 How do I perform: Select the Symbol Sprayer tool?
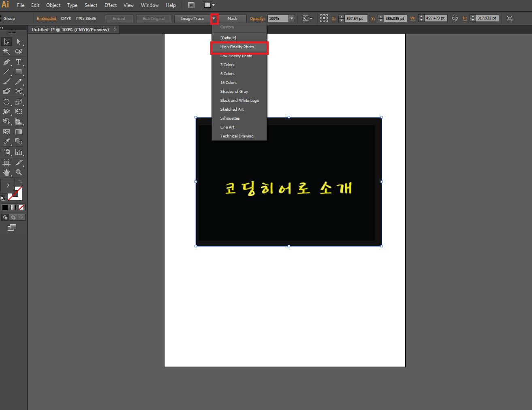pyautogui.click(x=6, y=152)
